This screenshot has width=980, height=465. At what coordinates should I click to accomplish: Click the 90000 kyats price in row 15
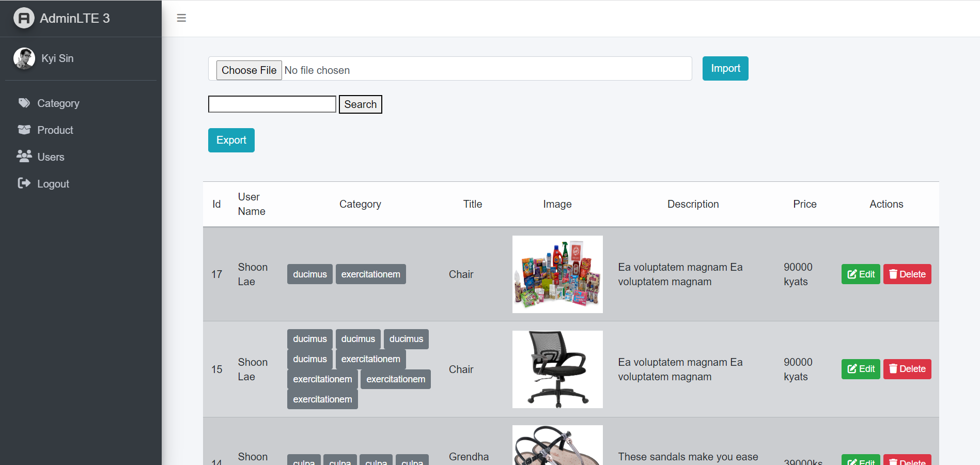coord(798,369)
